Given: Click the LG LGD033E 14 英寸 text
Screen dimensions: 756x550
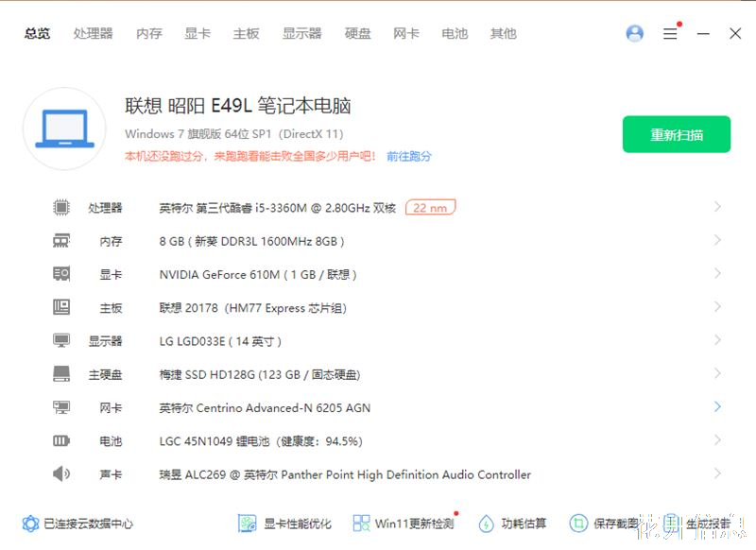Looking at the screenshot, I should (220, 341).
